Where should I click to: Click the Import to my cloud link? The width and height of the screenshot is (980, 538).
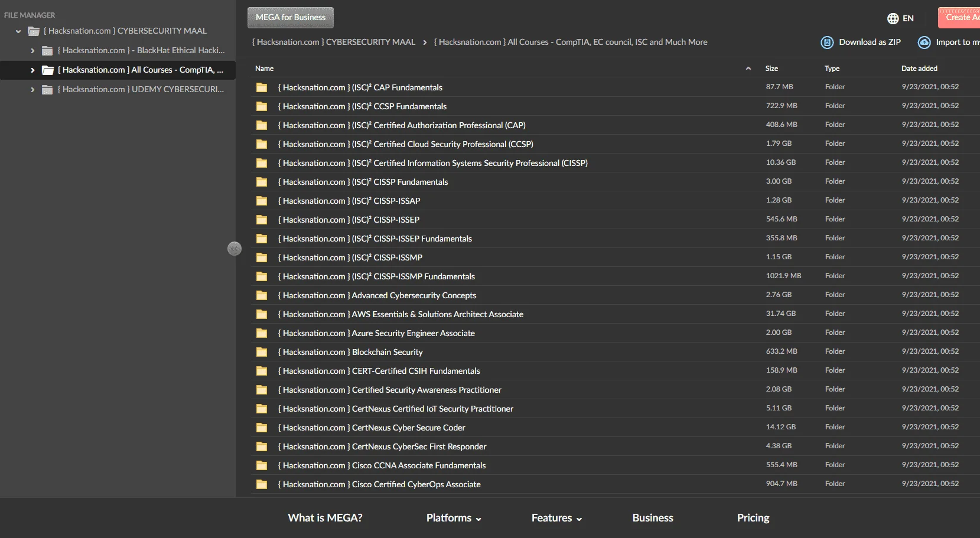(958, 43)
